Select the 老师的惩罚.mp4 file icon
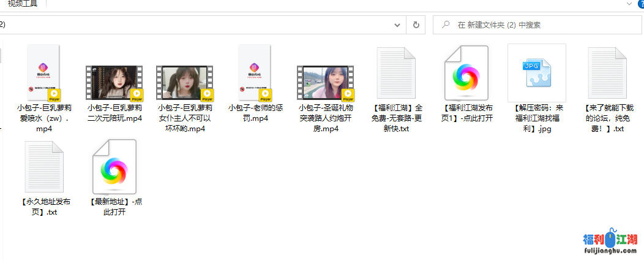Viewport: 644px width, 260px height. point(255,73)
